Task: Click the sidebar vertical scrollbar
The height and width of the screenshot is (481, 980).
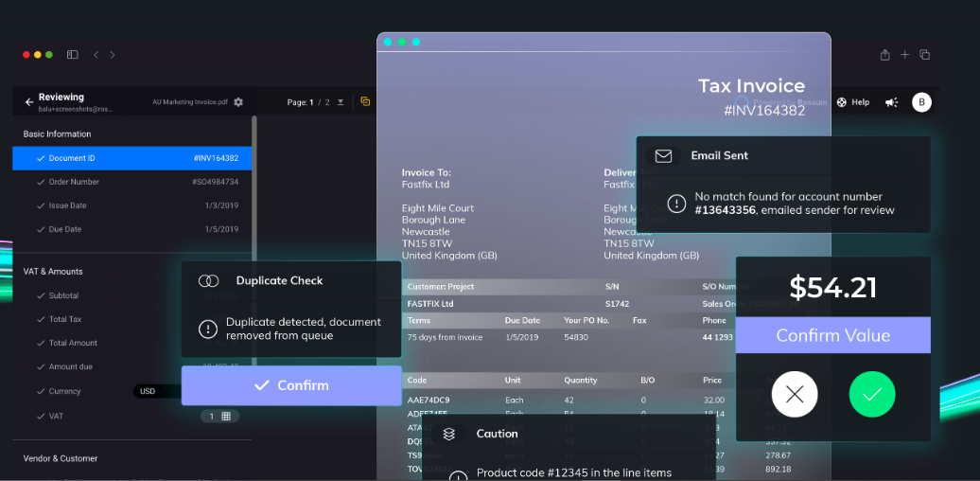Action: tap(254, 244)
